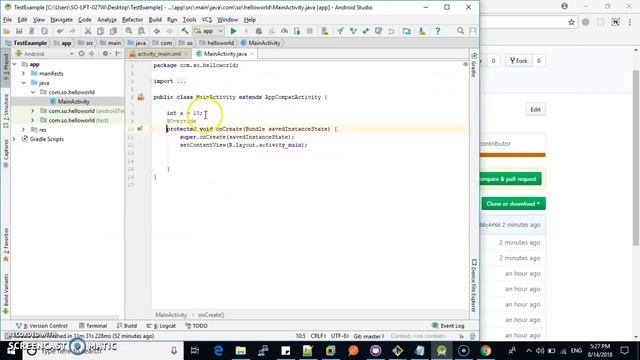Click the class gutter icon beside MainActivity declaration
The image size is (640, 360).
point(141,97)
